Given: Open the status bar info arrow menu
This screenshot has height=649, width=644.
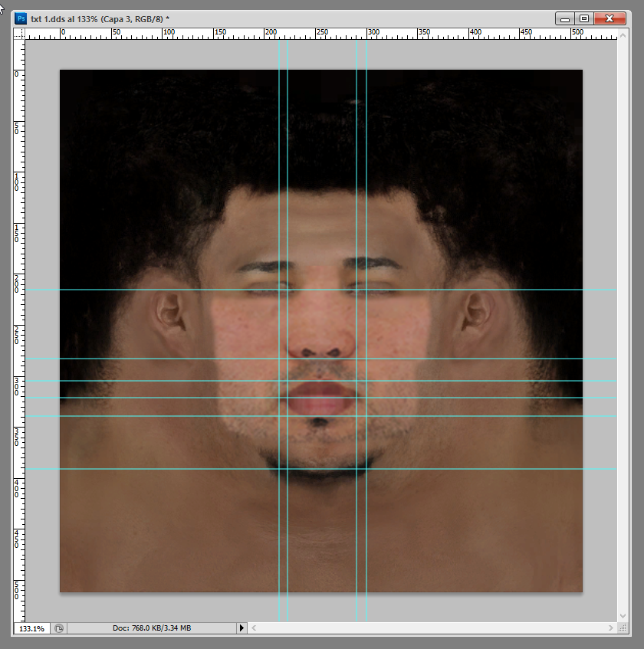Looking at the screenshot, I should [x=242, y=628].
